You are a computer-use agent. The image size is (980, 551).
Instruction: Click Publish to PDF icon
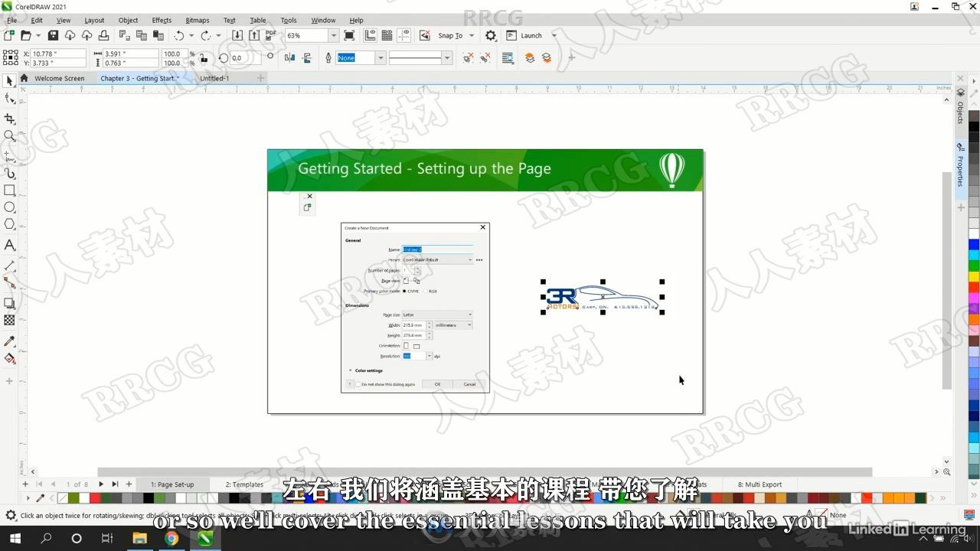[271, 35]
